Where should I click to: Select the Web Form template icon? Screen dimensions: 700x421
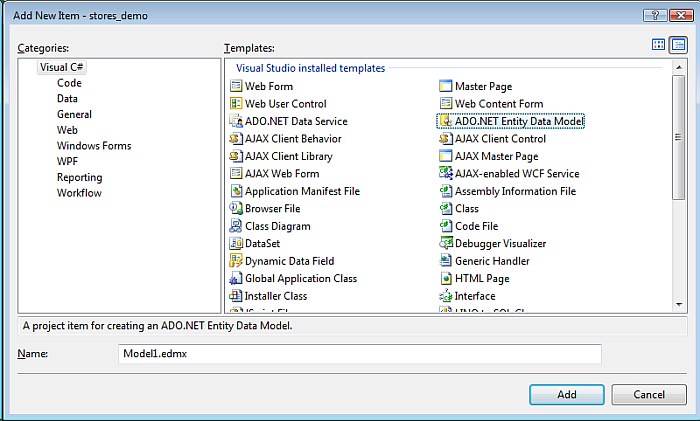236,87
